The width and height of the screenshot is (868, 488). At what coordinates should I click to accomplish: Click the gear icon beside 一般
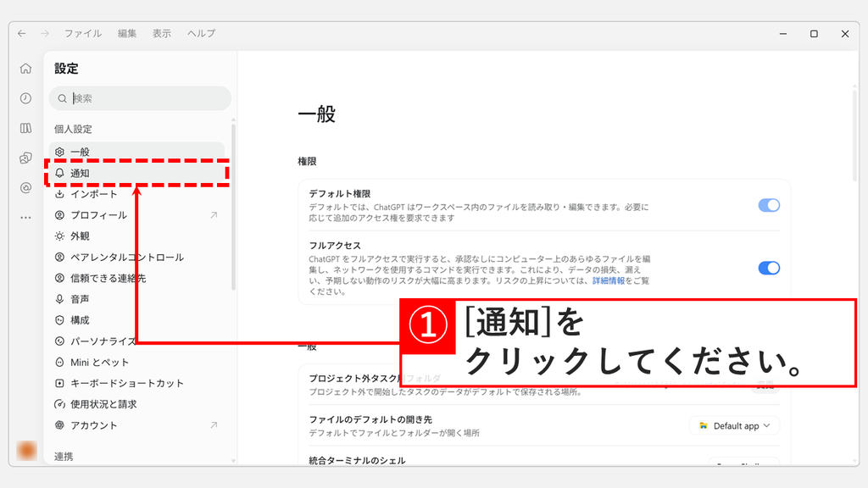[x=60, y=152]
